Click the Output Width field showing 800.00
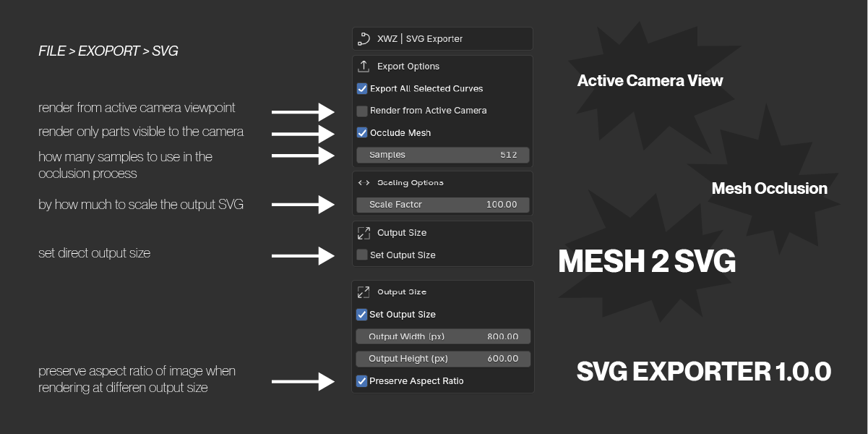The image size is (868, 434). click(x=442, y=336)
